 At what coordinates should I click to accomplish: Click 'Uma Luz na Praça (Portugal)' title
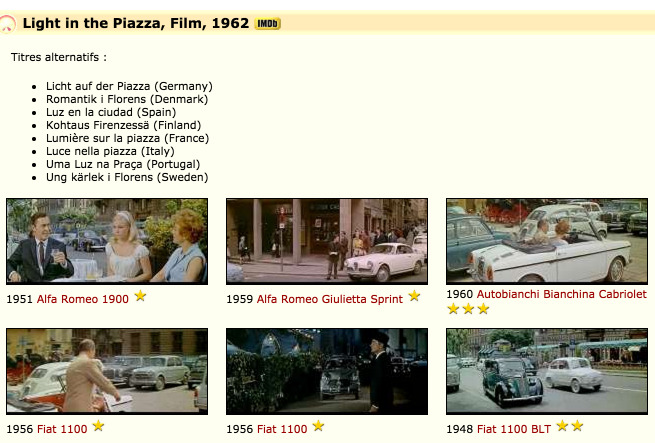tap(123, 164)
